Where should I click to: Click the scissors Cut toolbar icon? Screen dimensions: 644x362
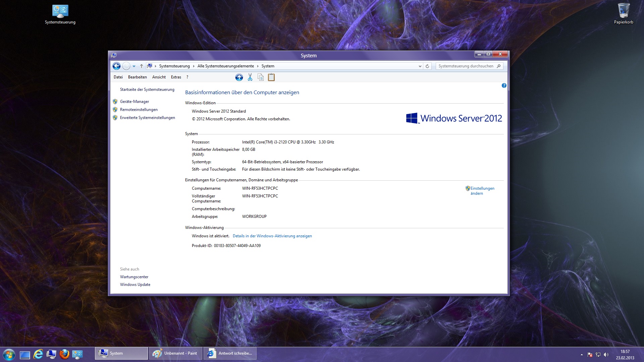250,77
